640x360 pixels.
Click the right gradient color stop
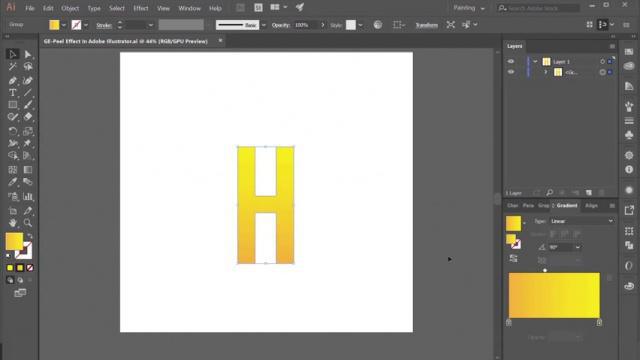599,322
